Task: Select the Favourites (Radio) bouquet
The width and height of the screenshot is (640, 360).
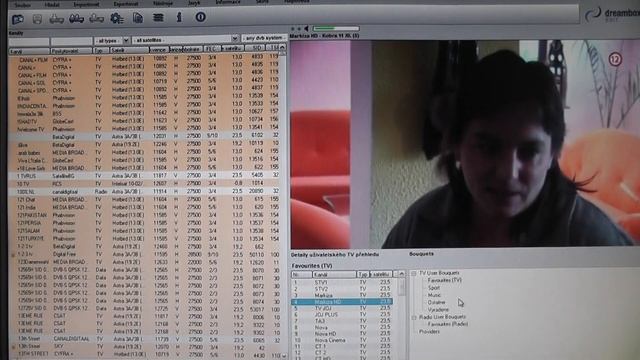Action: point(447,324)
